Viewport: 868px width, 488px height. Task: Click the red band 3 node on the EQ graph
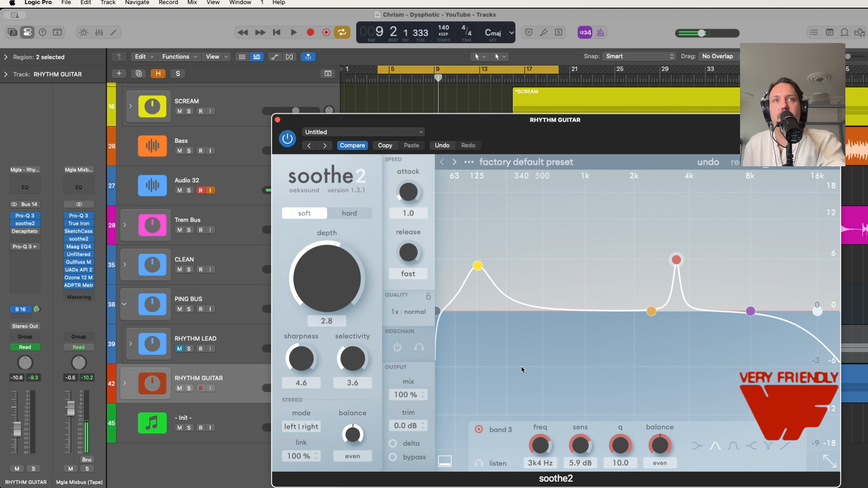[x=676, y=259]
